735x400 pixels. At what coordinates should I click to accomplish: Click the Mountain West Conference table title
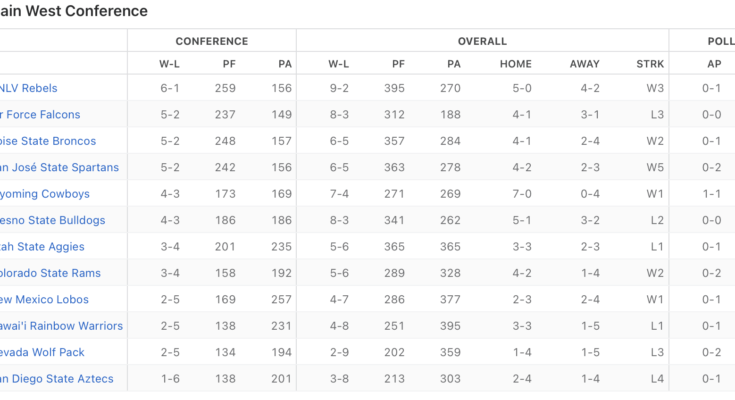(74, 11)
